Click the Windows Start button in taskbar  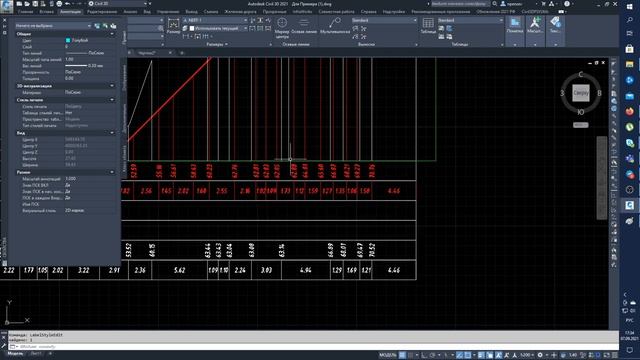629,7
